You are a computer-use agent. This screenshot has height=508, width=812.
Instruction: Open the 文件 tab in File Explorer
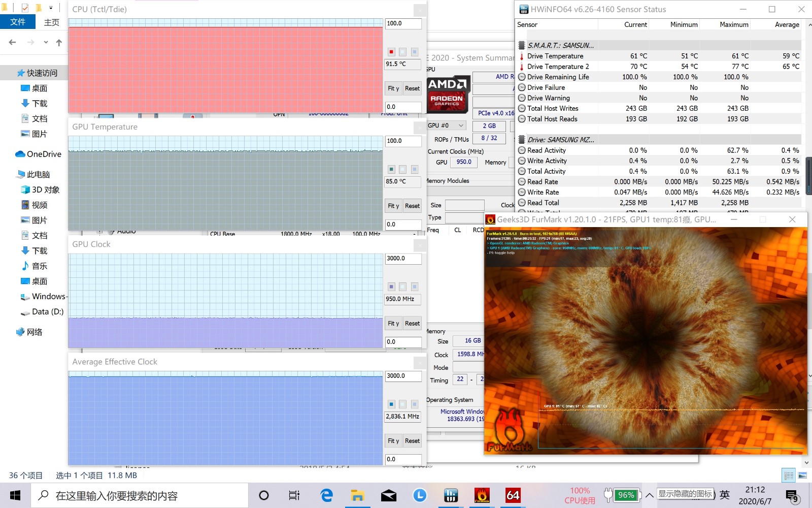[18, 22]
